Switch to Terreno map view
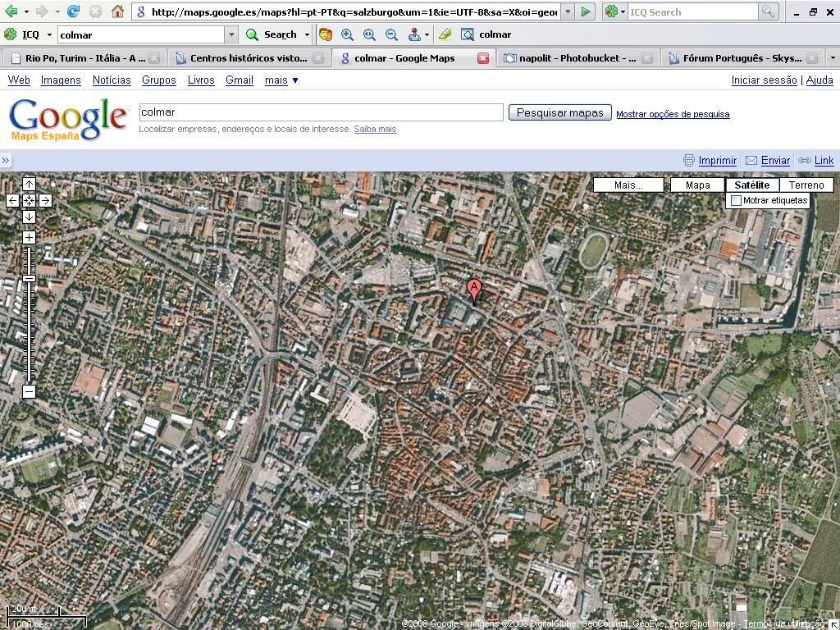This screenshot has height=630, width=840. pos(806,185)
